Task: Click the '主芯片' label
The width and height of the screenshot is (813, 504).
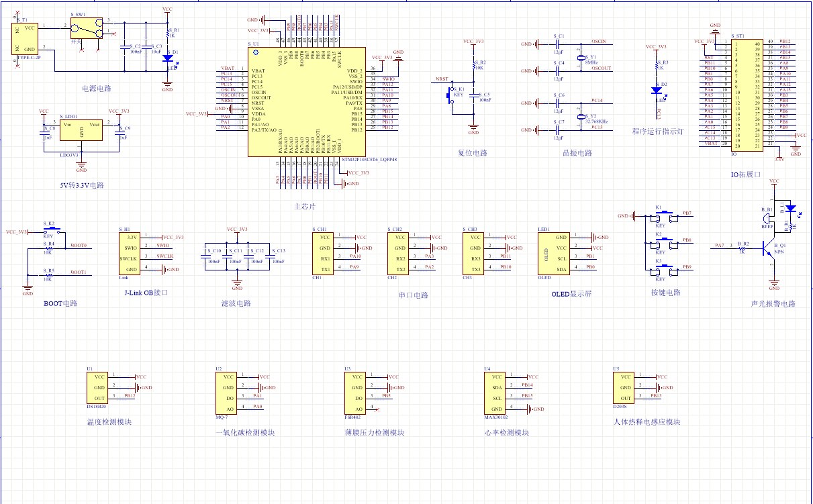Action: (305, 206)
